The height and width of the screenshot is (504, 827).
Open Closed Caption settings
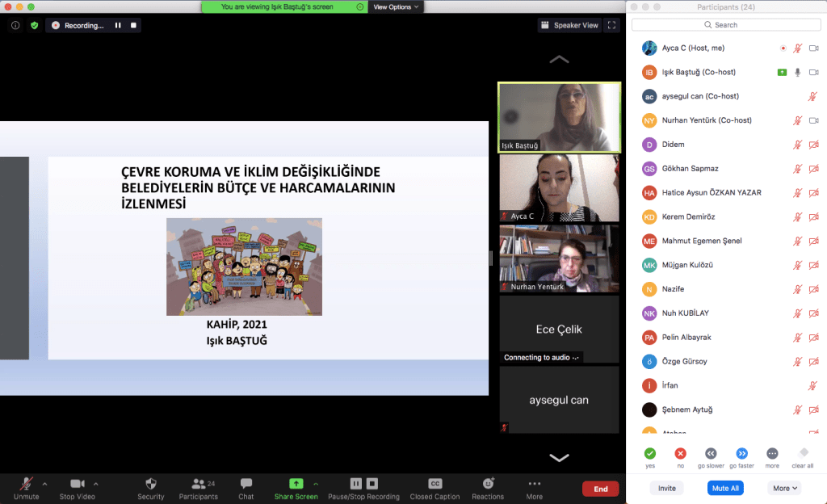pyautogui.click(x=434, y=484)
